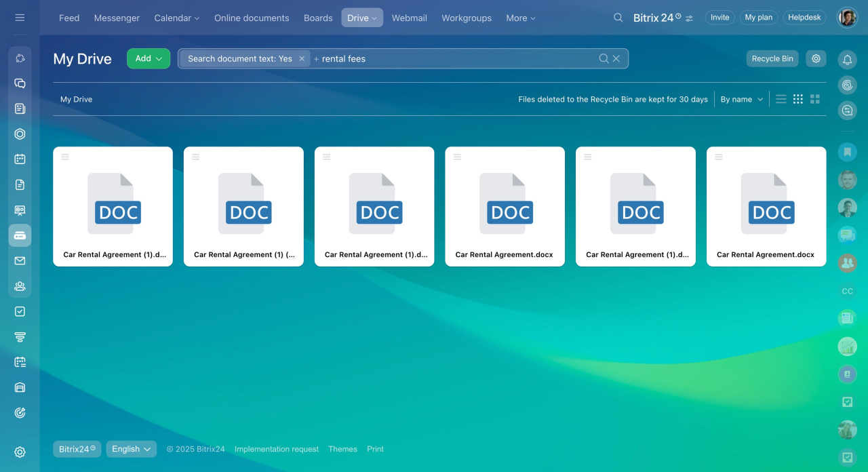Click the Invite button

(719, 18)
